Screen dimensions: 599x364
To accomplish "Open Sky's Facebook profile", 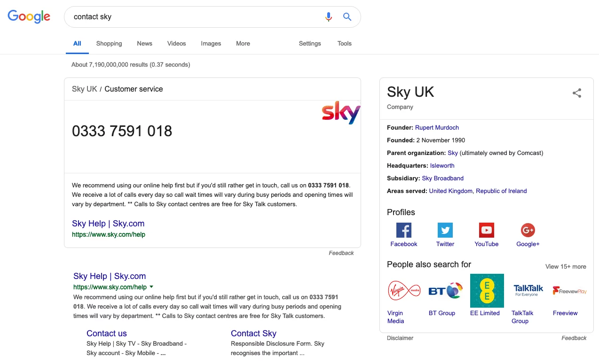I will [x=403, y=230].
